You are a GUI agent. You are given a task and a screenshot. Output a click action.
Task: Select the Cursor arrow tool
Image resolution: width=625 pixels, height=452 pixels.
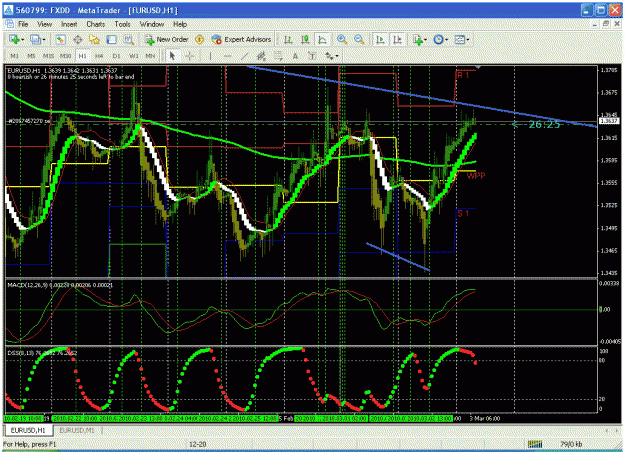173,56
